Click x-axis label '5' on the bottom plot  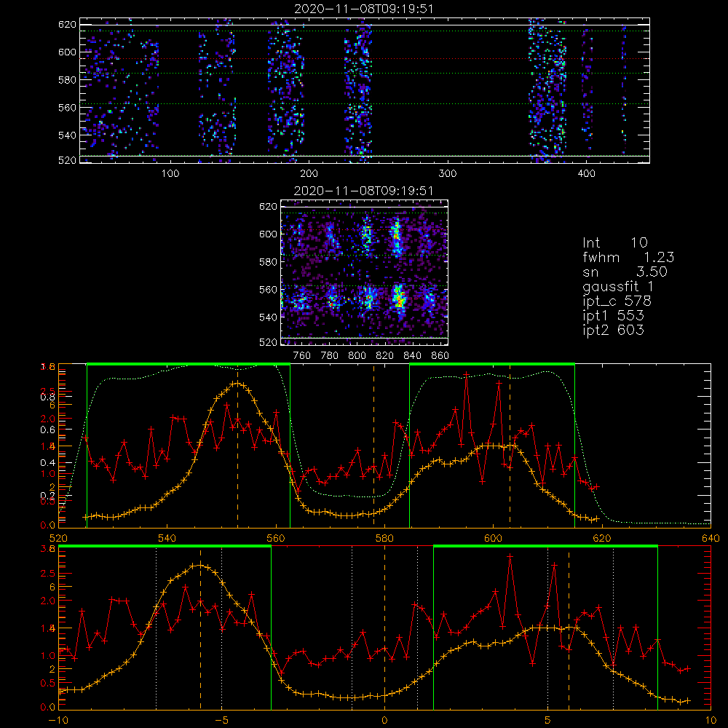(548, 721)
